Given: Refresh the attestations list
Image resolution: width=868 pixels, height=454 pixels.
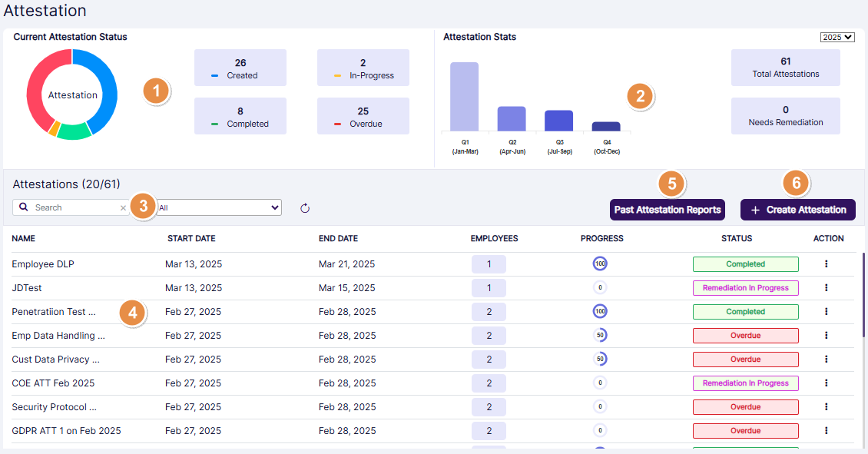Looking at the screenshot, I should coord(305,207).
